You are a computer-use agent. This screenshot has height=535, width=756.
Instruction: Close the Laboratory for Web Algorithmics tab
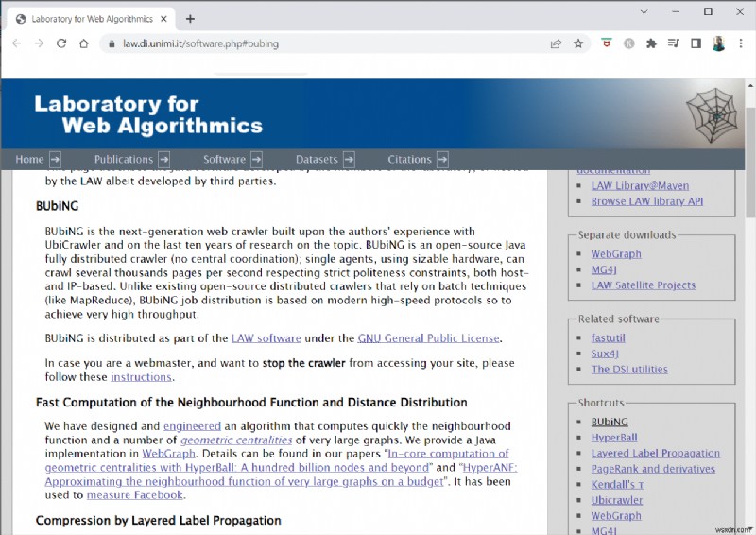coord(163,19)
